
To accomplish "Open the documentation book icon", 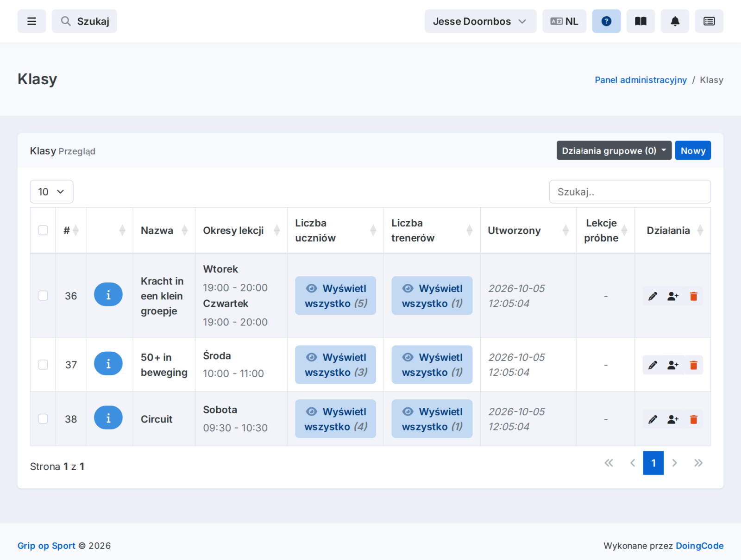I will click(641, 21).
